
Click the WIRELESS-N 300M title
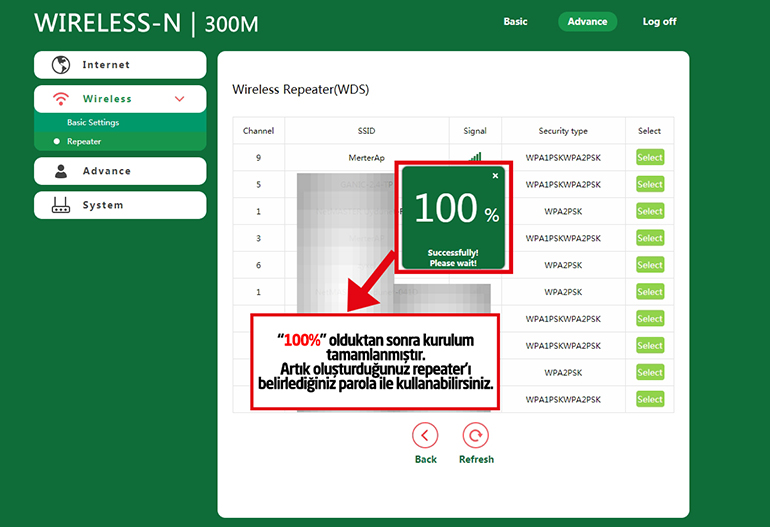tap(146, 24)
